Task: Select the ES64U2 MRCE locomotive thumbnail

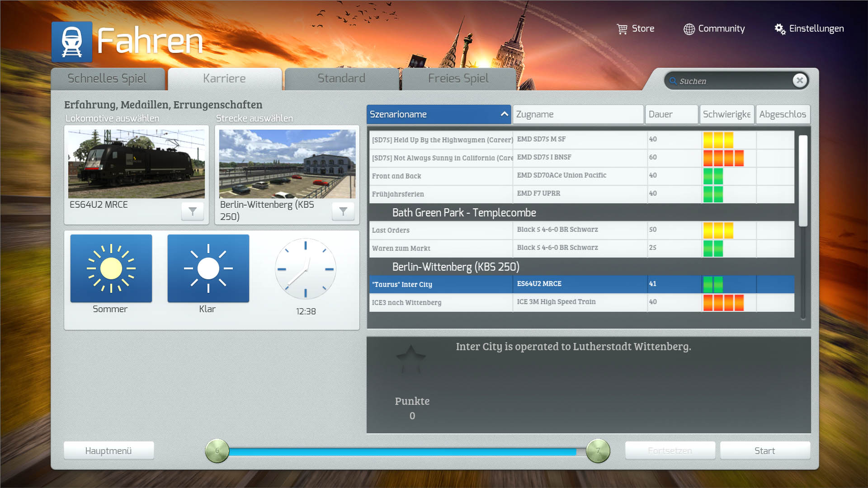Action: click(136, 164)
